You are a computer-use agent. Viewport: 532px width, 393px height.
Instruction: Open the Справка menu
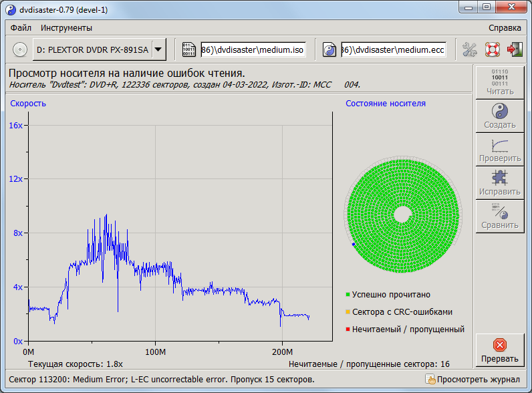(505, 28)
